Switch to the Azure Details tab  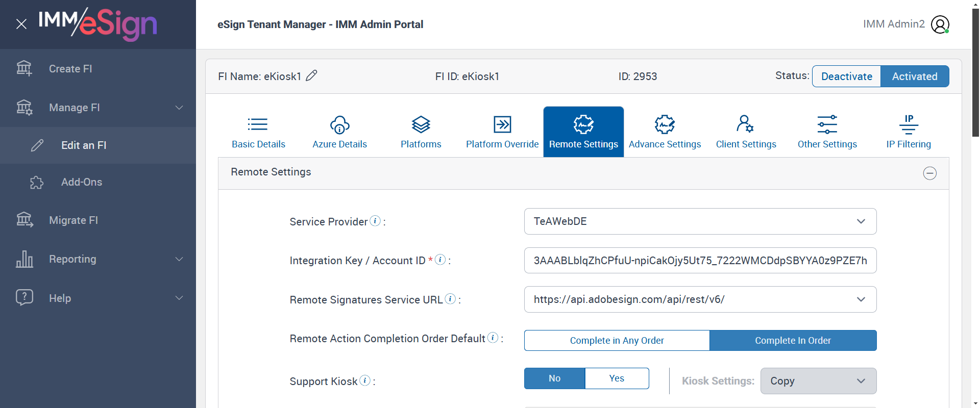point(339,132)
